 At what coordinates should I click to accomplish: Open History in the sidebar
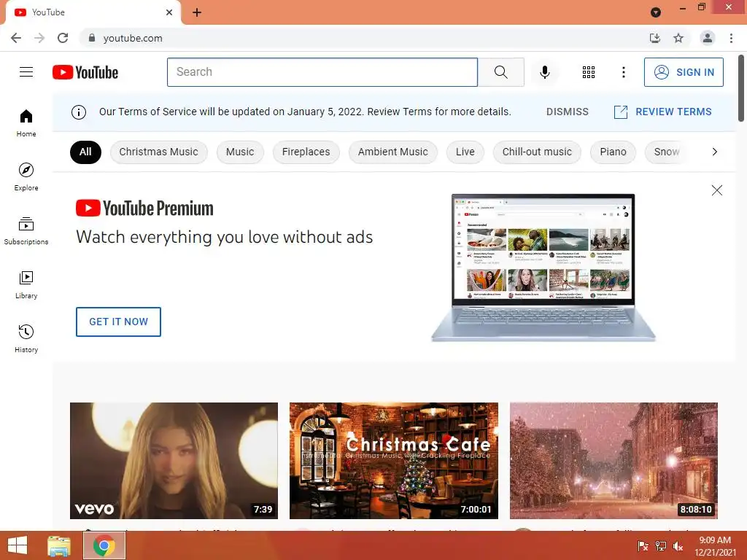coord(26,338)
